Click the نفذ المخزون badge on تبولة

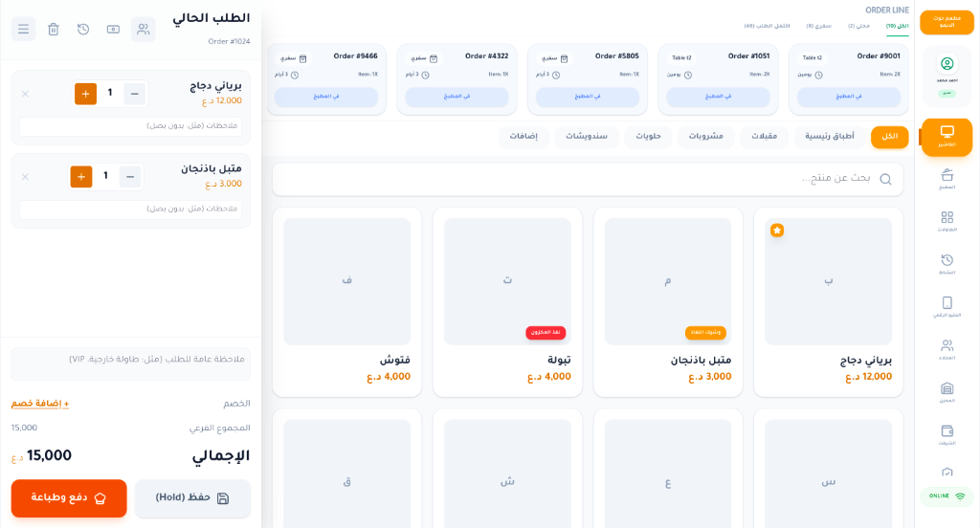[x=546, y=333]
